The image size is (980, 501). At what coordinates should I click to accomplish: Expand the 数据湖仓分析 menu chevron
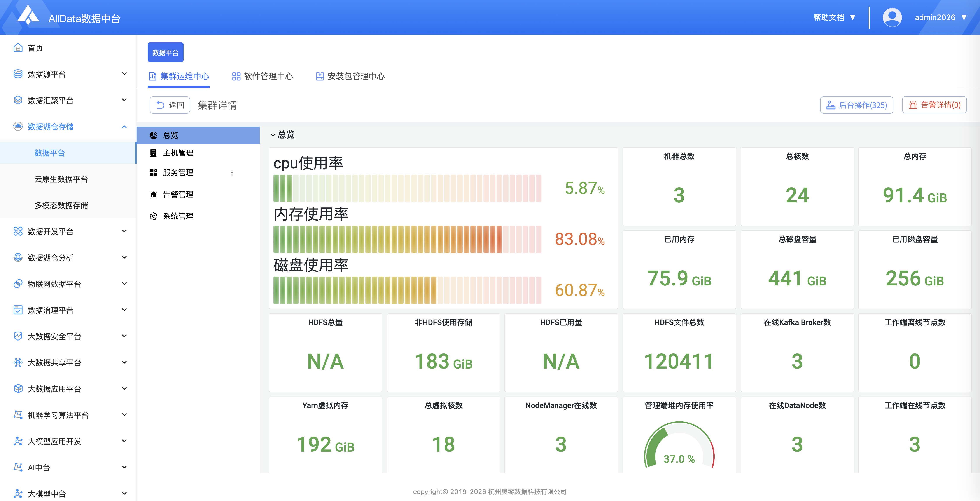point(124,257)
